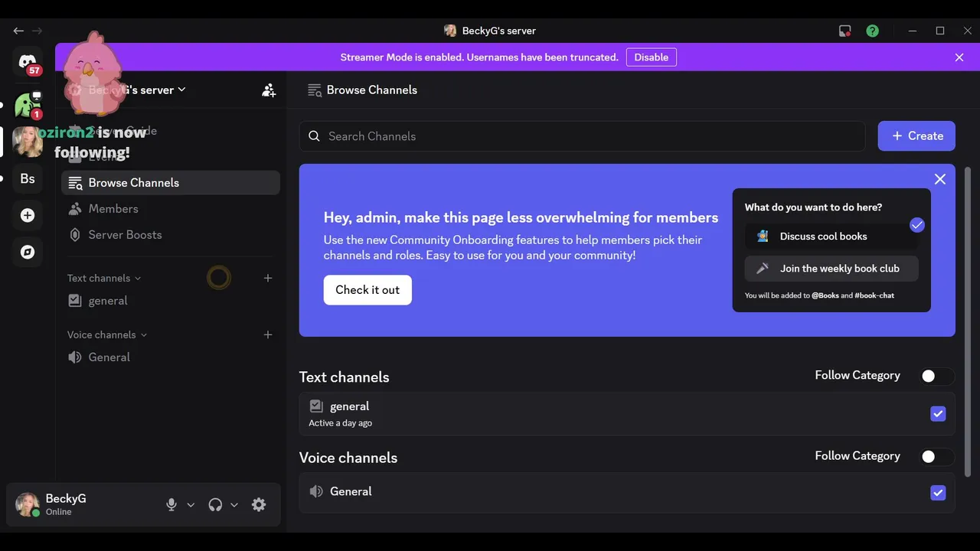Mute microphone in user panel

tap(171, 504)
